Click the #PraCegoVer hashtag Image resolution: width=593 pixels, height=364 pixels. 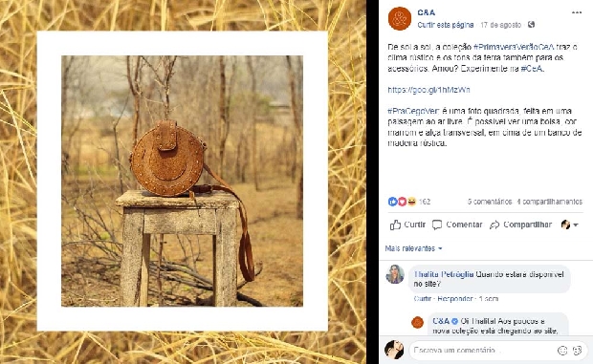click(414, 111)
